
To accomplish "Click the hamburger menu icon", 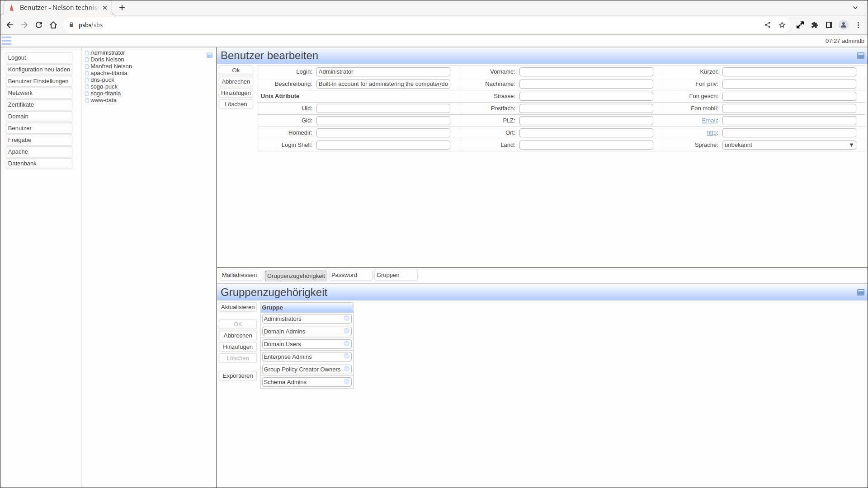I will [7, 41].
